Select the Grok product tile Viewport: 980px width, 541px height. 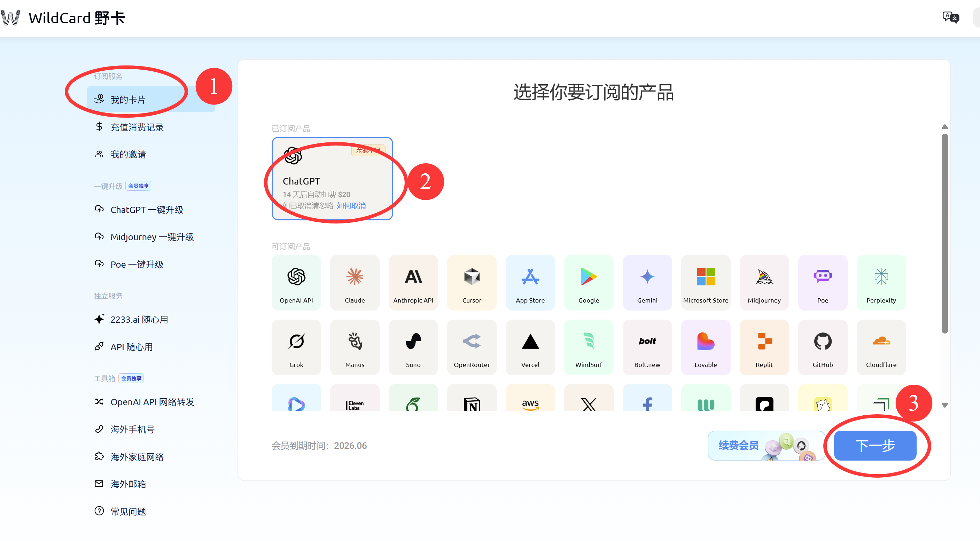click(296, 347)
